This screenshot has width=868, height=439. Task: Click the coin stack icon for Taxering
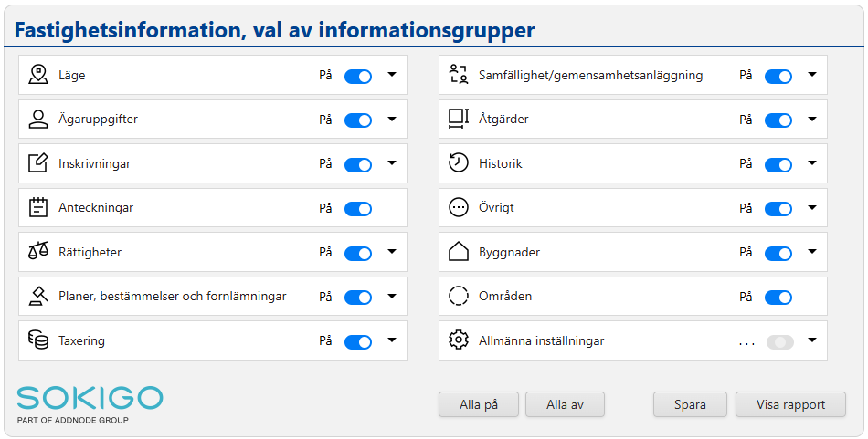click(x=38, y=340)
